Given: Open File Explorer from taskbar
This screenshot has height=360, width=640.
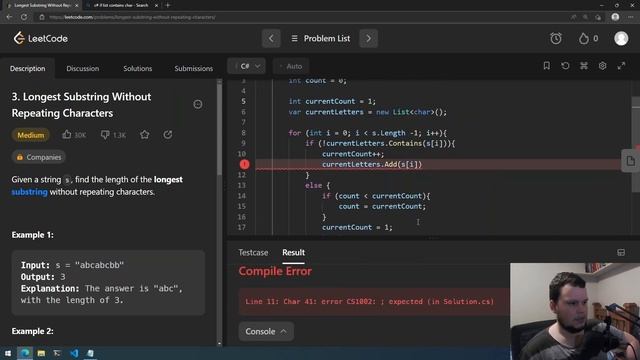Looking at the screenshot, I should (x=41, y=353).
